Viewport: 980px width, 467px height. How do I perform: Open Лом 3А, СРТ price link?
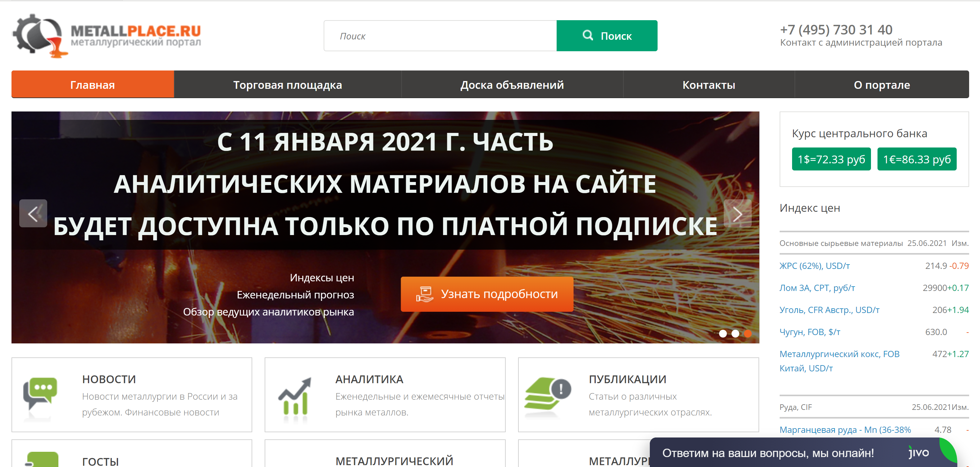click(x=817, y=288)
